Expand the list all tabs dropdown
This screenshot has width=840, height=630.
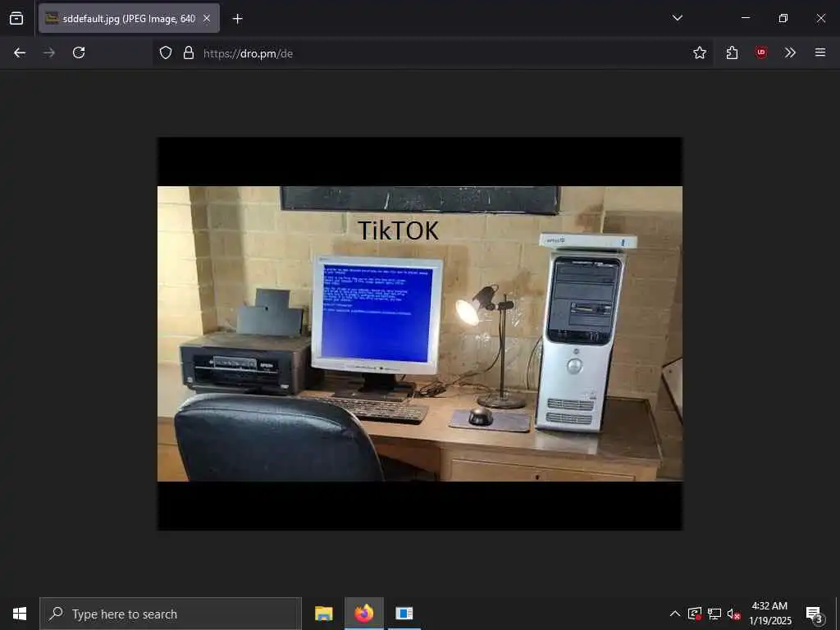(x=677, y=18)
